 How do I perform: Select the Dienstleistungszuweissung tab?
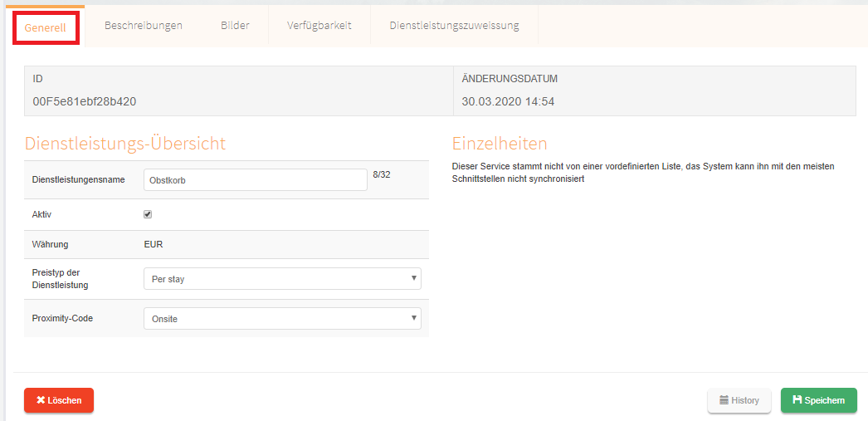[x=455, y=26]
